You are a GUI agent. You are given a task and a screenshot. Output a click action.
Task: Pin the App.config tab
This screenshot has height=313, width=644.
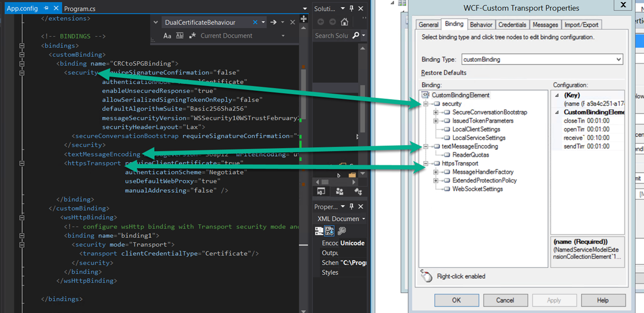click(x=46, y=9)
